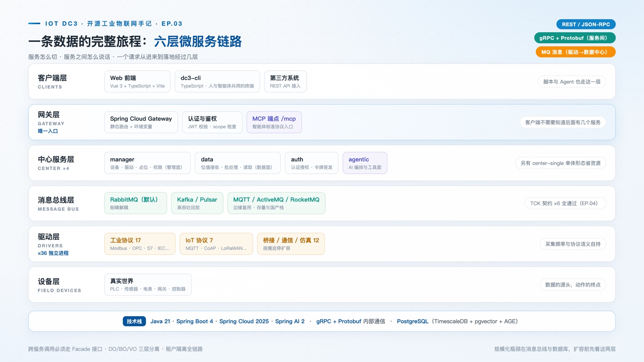Click the 驱动层 layer heading
This screenshot has width=644, height=362.
[x=49, y=237]
